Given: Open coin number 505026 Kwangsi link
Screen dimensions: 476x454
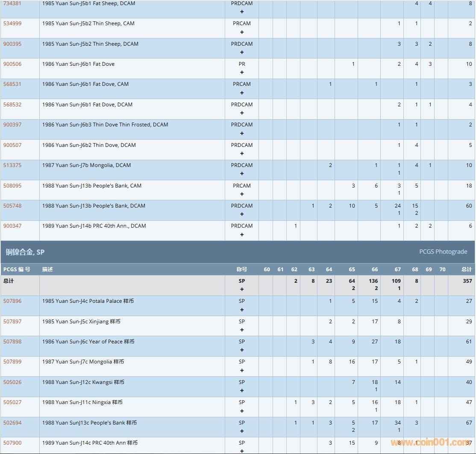Looking at the screenshot, I should coord(12,382).
